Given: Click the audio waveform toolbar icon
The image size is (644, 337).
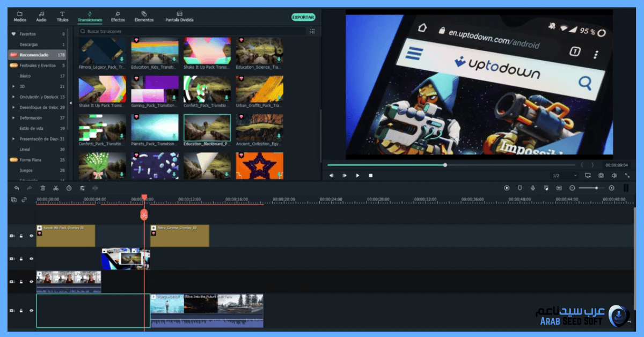Looking at the screenshot, I should (96, 188).
